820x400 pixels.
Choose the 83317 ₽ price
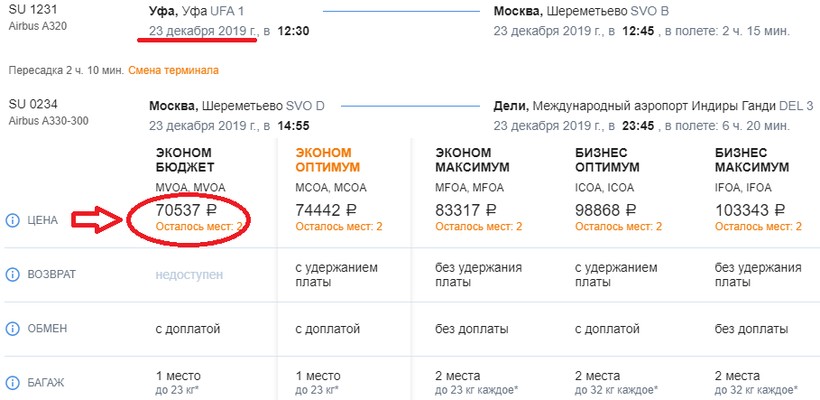pos(469,210)
